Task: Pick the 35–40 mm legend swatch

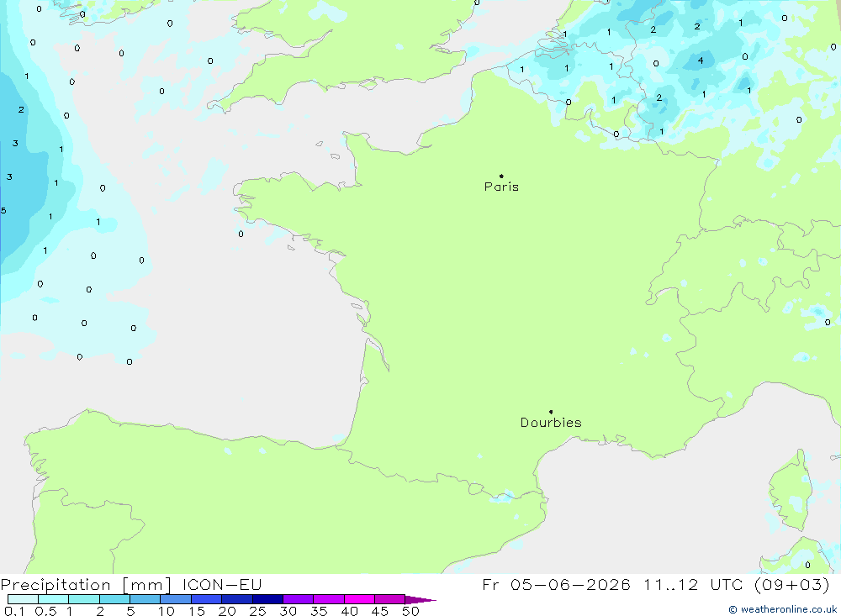Action: (x=328, y=599)
